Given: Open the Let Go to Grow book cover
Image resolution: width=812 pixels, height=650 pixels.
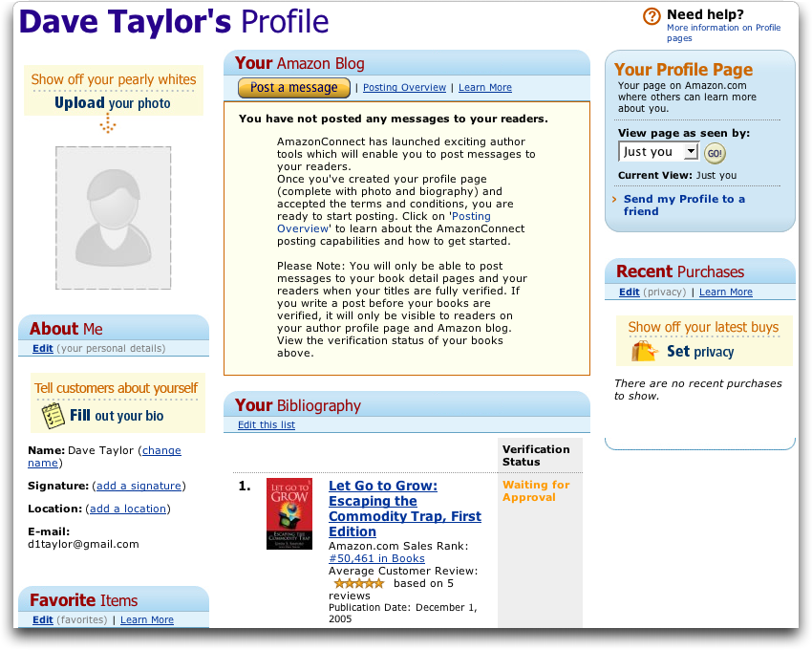Looking at the screenshot, I should [x=289, y=513].
